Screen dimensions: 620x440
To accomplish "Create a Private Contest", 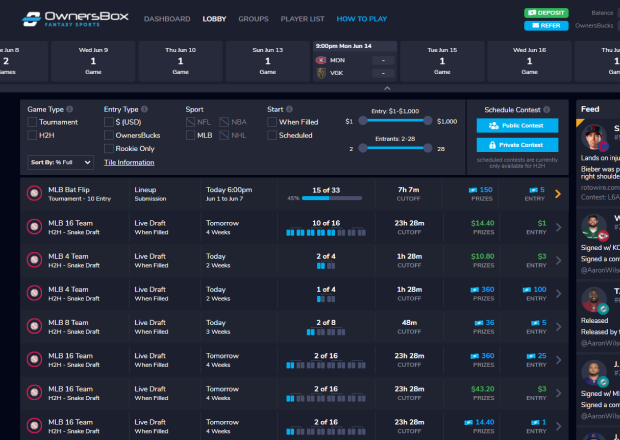I will pos(518,145).
